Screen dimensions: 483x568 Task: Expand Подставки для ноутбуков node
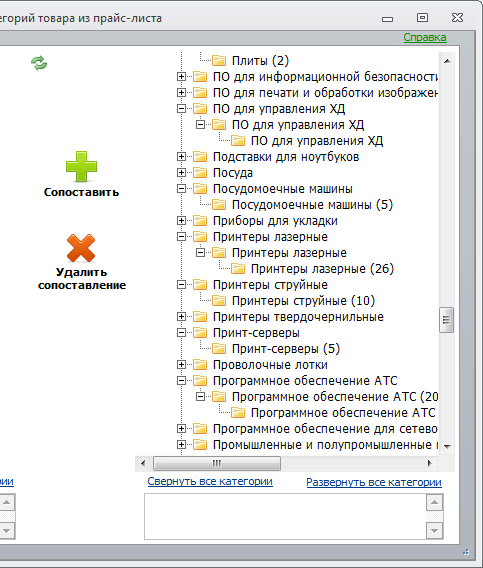click(181, 156)
